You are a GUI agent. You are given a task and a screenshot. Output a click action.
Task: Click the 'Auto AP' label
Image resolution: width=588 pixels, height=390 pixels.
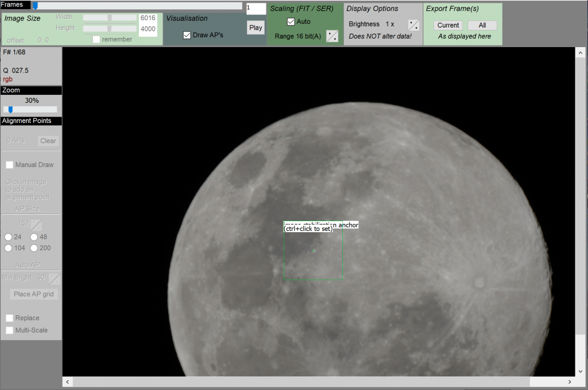click(x=28, y=265)
